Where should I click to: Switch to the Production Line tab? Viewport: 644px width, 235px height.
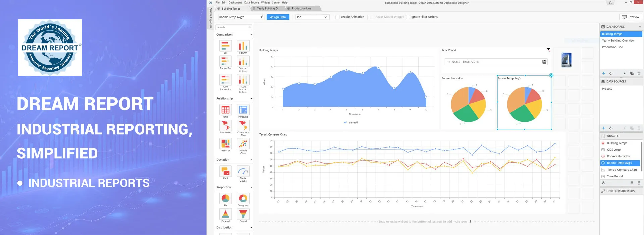tap(301, 9)
